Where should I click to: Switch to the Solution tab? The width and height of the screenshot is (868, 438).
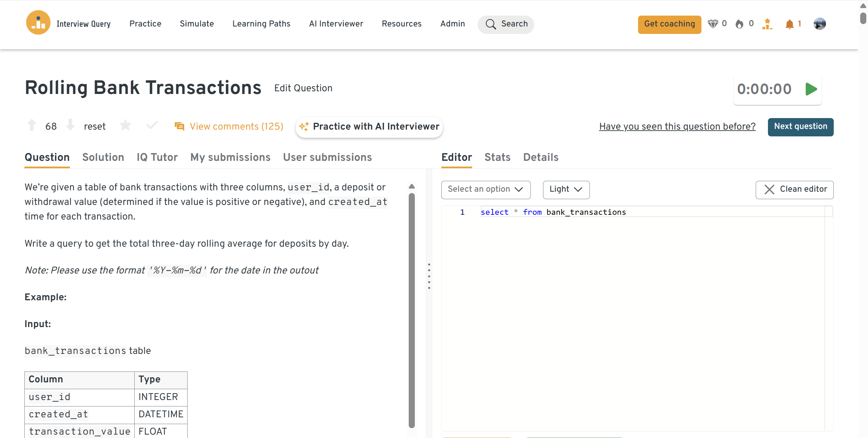(103, 157)
